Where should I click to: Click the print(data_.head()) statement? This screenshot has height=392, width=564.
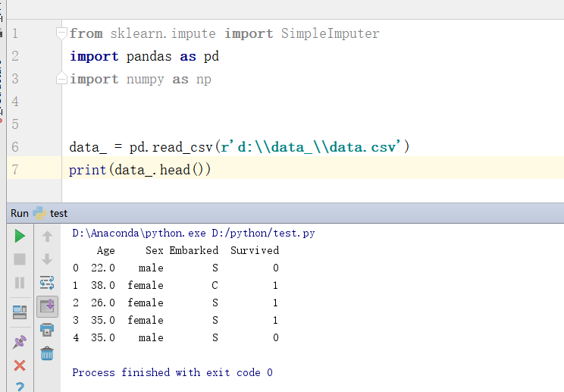click(x=140, y=170)
